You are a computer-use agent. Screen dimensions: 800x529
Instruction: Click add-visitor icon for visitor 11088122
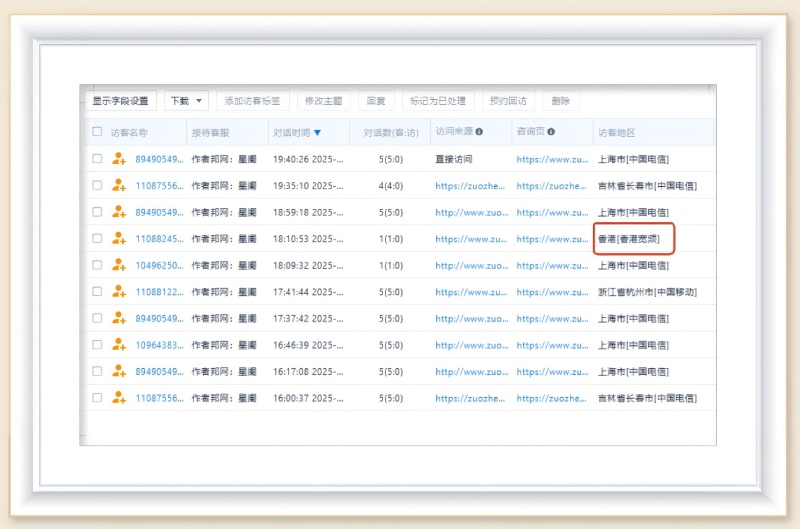point(120,292)
